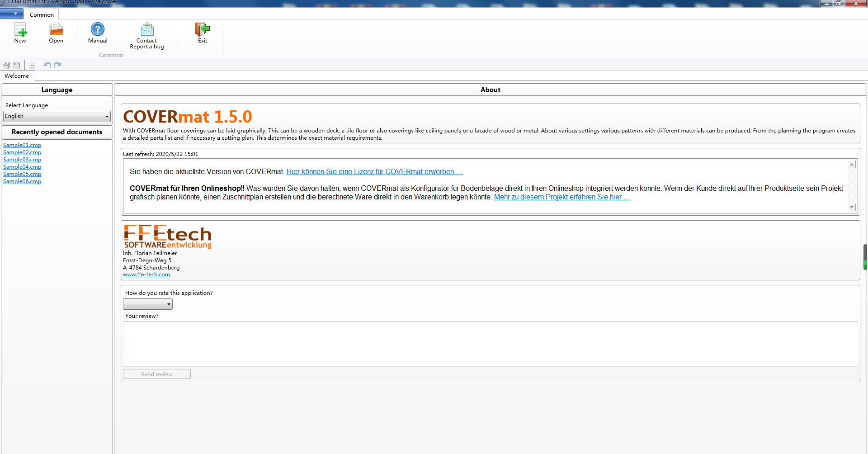Click the Save All quick toolbar icon
The height and width of the screenshot is (454, 868).
[x=7, y=66]
